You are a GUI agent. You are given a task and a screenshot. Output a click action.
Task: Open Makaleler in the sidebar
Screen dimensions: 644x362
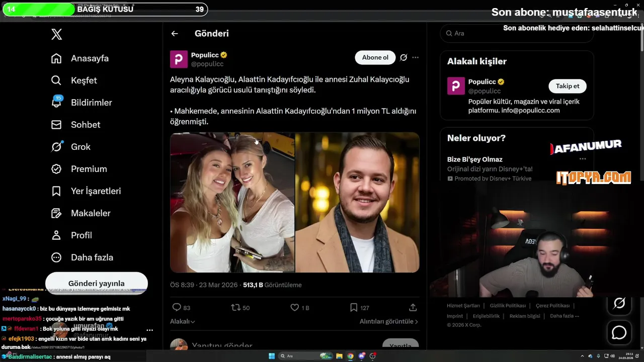pos(80,213)
